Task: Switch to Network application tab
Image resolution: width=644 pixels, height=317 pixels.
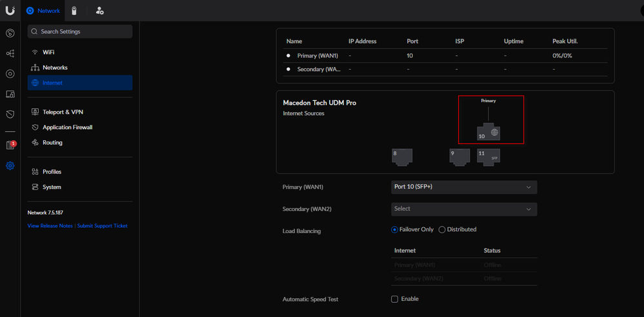Action: point(43,11)
